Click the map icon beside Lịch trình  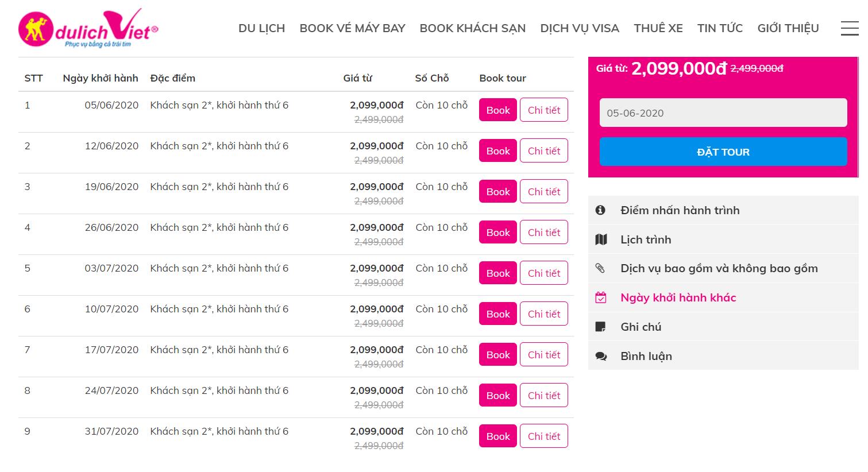(601, 239)
